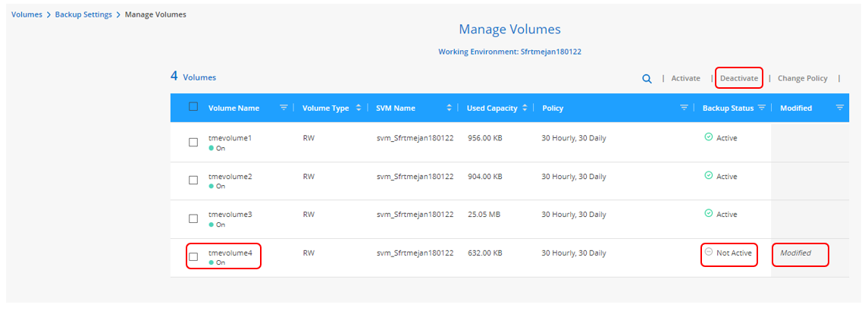The width and height of the screenshot is (868, 311).
Task: Click the Deactivate action
Action: pyautogui.click(x=739, y=79)
